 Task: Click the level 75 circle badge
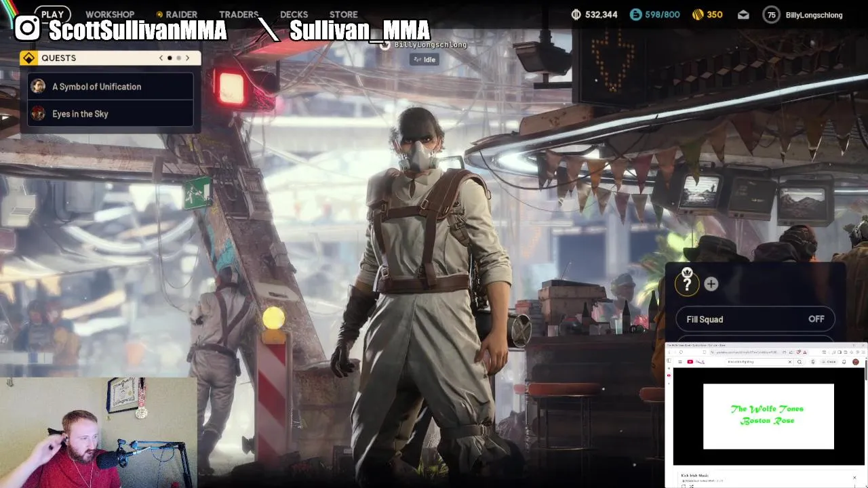pyautogui.click(x=771, y=14)
